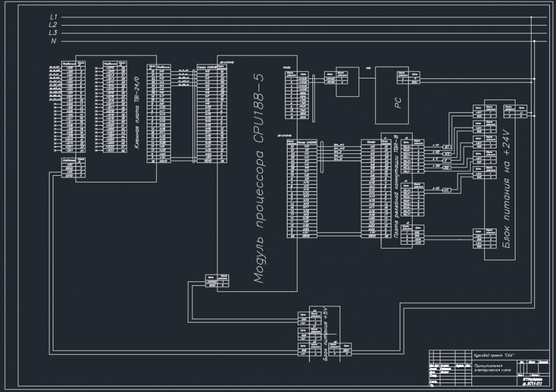
Task: Select 'Принципиальная электрическая схема' in title block
Action: (493, 368)
